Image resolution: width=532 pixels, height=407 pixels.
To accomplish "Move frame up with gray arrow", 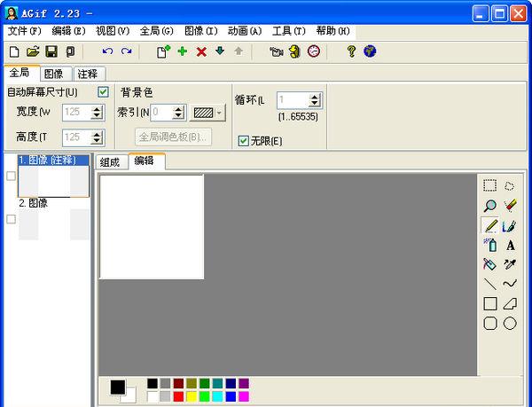I will 239,51.
